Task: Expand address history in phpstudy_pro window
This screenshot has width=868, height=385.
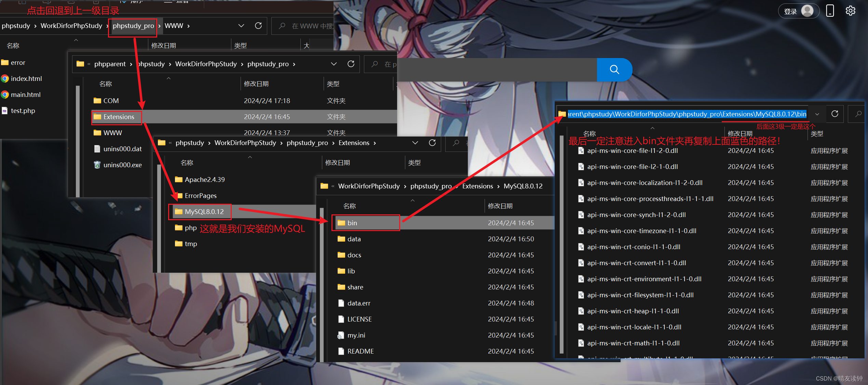Action: (334, 64)
